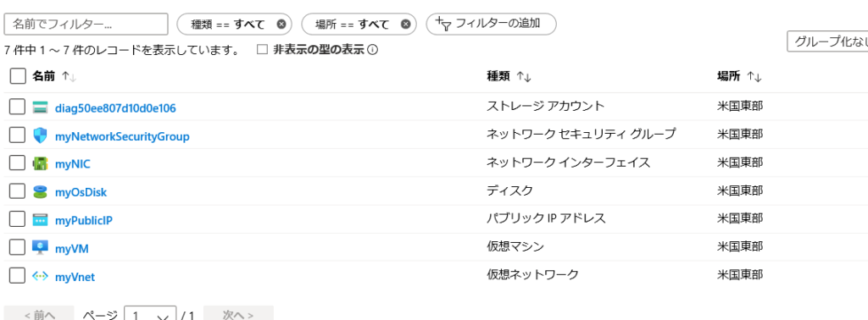The image size is (868, 320).
Task: Open the グループ化なし dropdown
Action: click(x=827, y=42)
